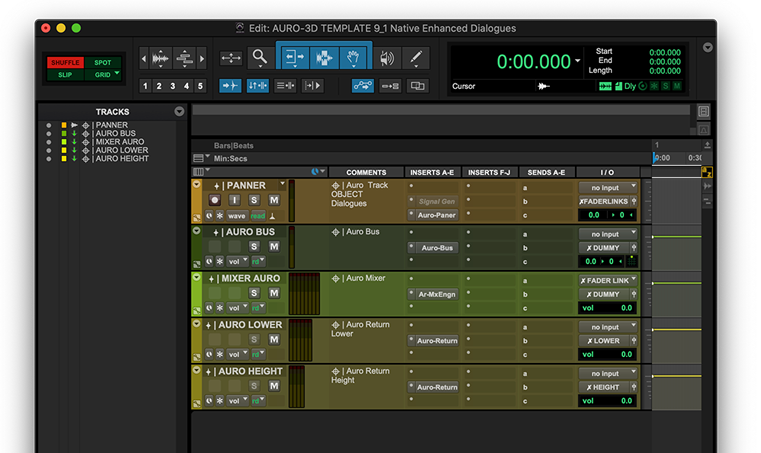This screenshot has width=761, height=453.
Task: Recall zoom preset 3
Action: coord(173,86)
